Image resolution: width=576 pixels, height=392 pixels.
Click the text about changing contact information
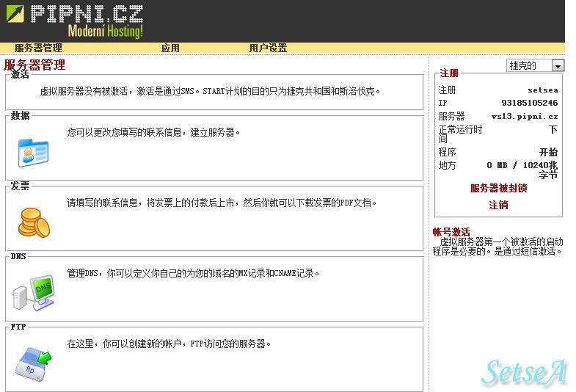coord(153,132)
